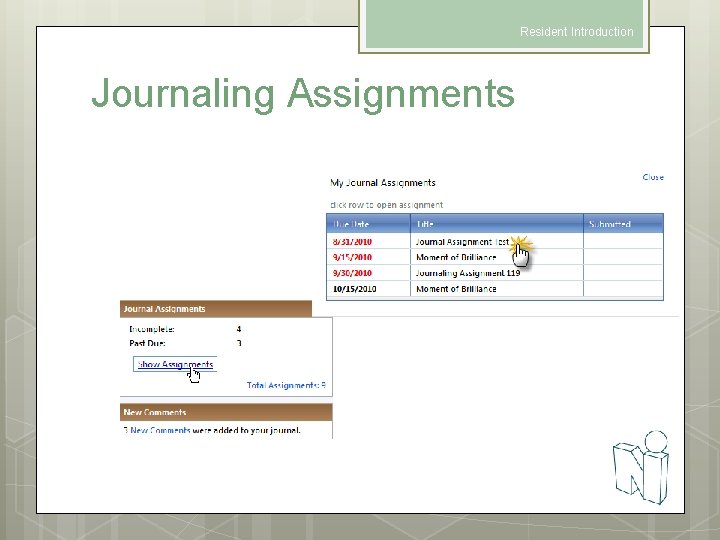Click the My Journal Assignments heading

[383, 182]
